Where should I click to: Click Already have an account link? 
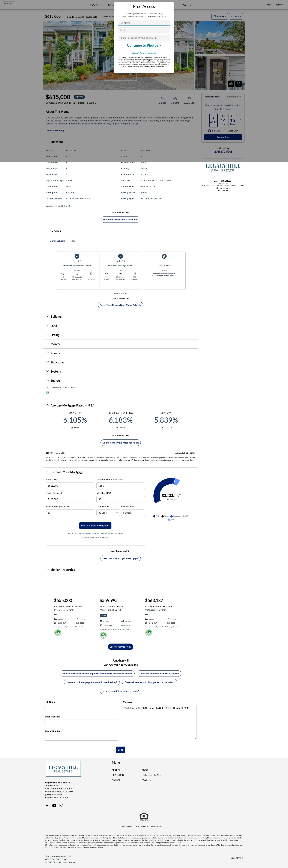144,53
